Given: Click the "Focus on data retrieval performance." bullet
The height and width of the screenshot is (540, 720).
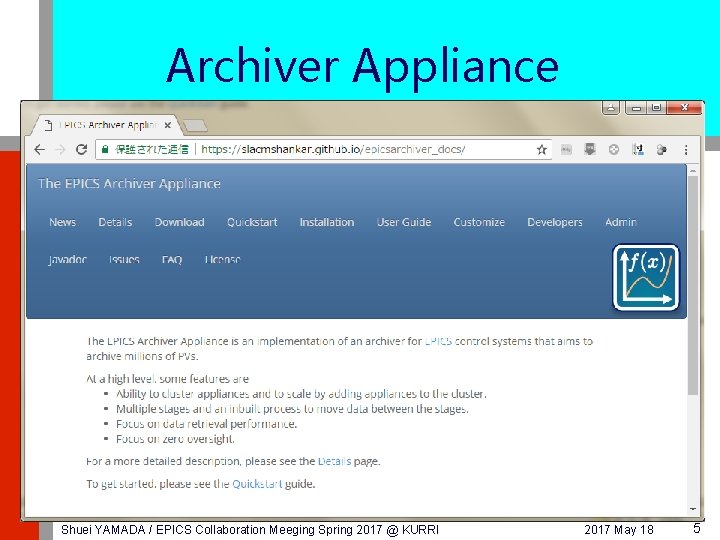Looking at the screenshot, I should [x=206, y=424].
